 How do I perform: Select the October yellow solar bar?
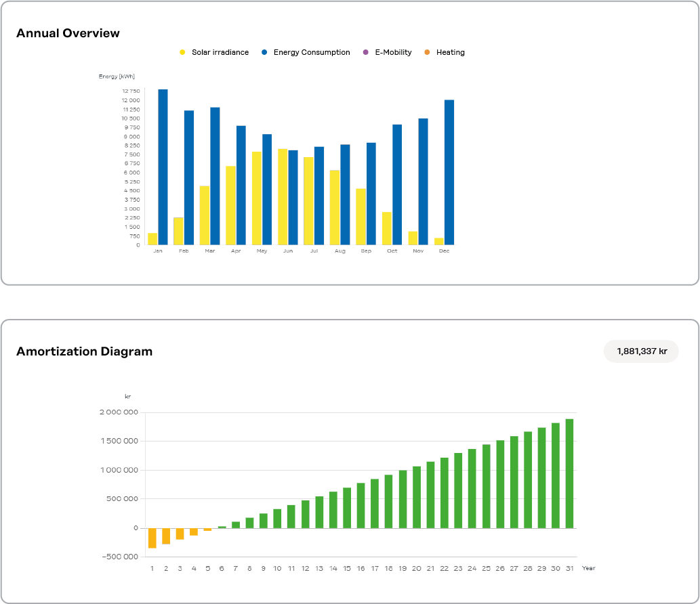[x=387, y=228]
